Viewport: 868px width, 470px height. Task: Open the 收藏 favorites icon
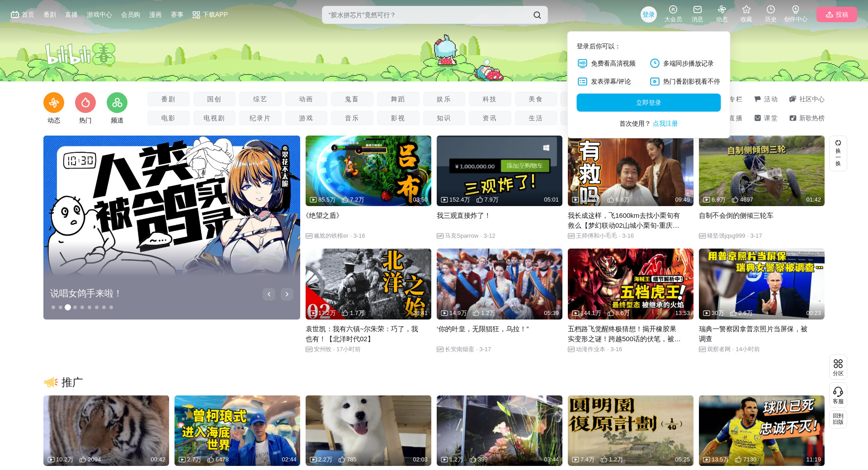(746, 14)
